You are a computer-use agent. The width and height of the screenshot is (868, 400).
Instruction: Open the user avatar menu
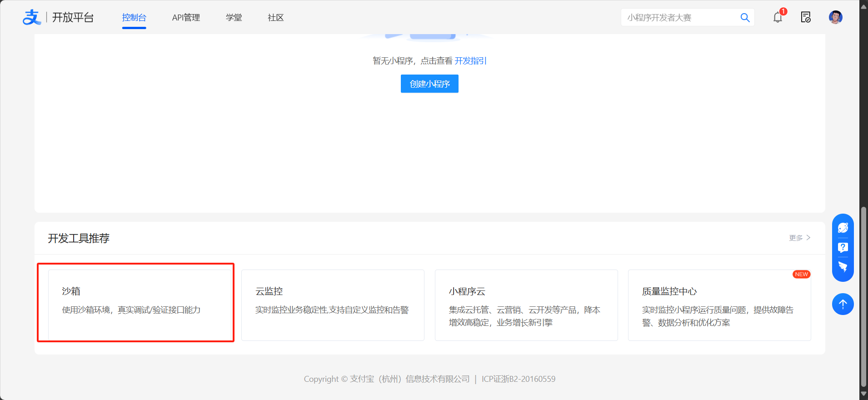(835, 17)
